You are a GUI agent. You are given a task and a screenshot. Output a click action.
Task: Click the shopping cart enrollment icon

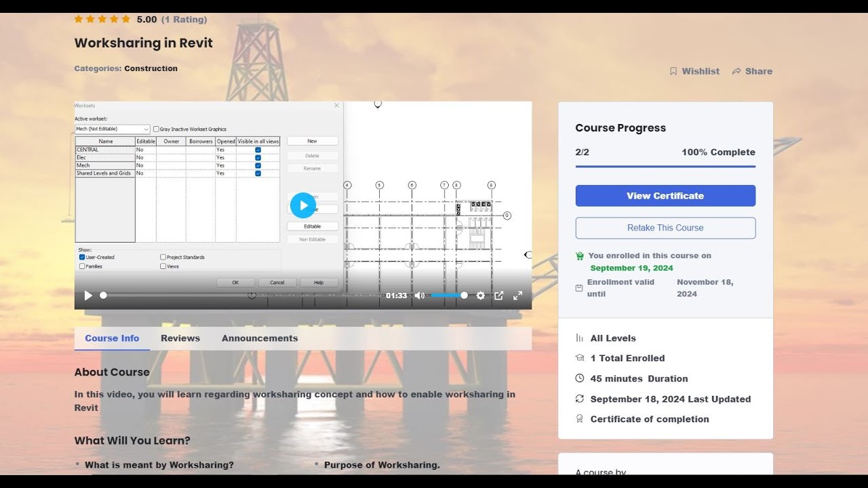[x=579, y=256]
